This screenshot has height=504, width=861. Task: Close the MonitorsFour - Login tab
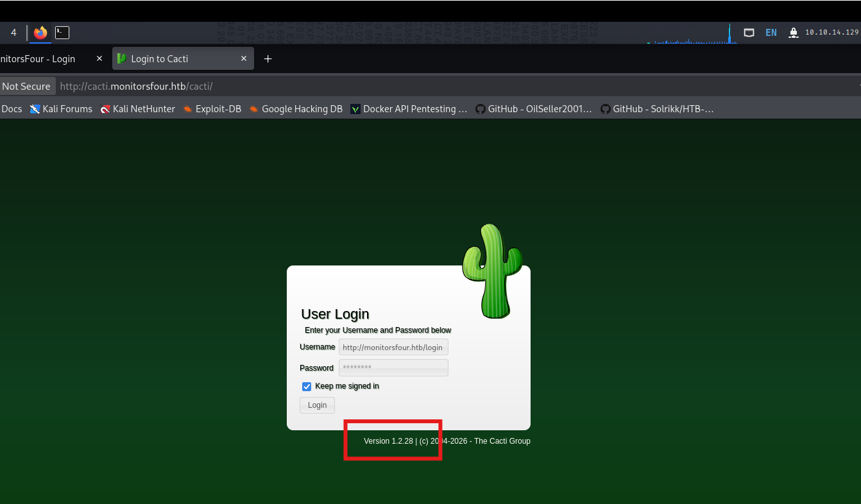pyautogui.click(x=99, y=58)
